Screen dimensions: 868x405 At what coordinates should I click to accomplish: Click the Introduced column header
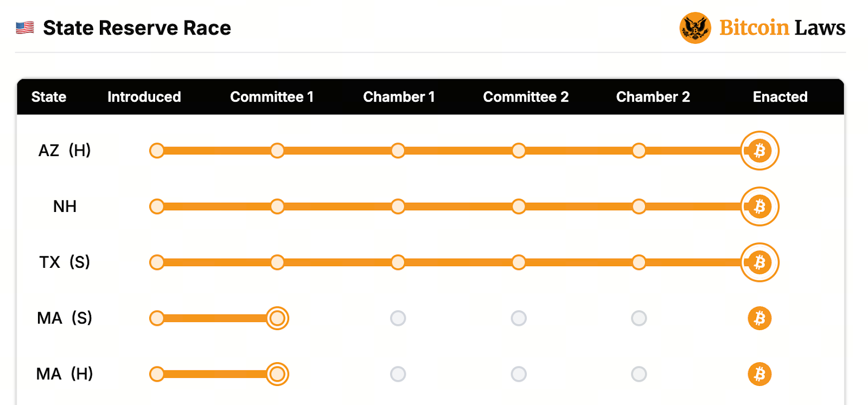click(144, 97)
